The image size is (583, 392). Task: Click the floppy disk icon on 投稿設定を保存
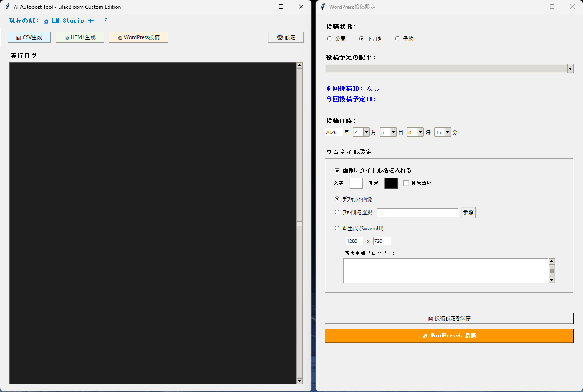tap(430, 318)
